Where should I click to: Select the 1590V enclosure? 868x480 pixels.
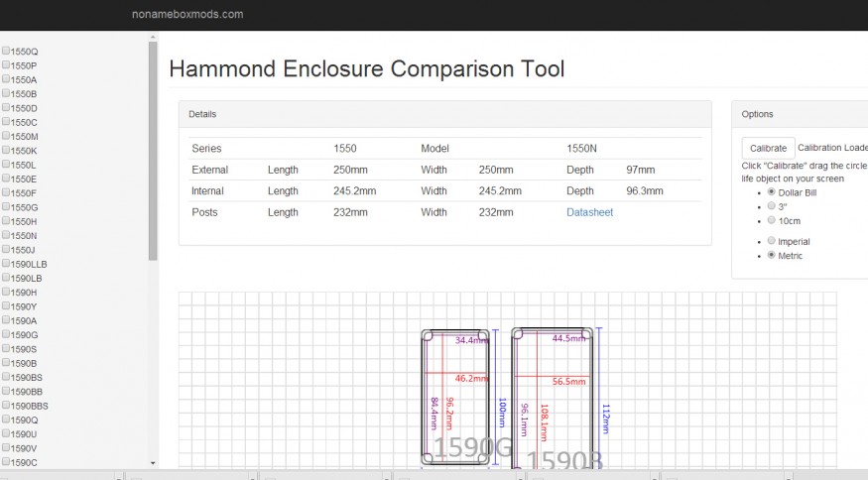pos(6,447)
